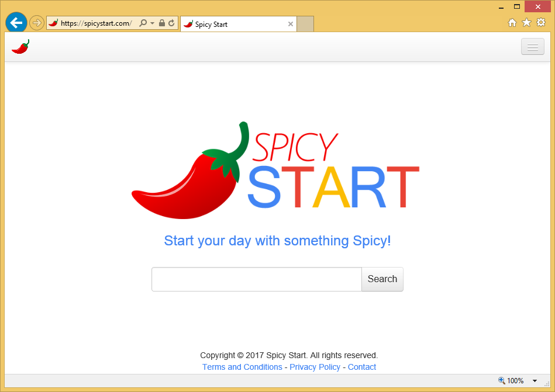Open the Privacy Policy link
The image size is (555, 392).
click(x=315, y=367)
